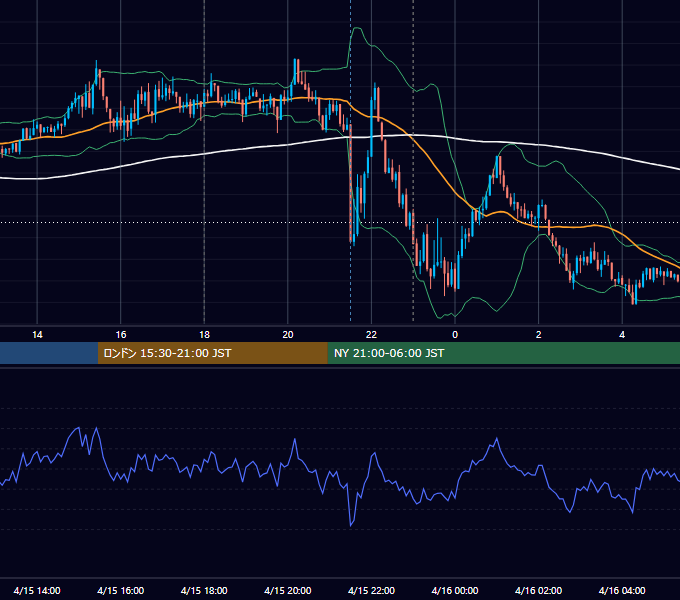Click the 4/15 20:00 date label
Screen dimensions: 680x600
[288, 590]
